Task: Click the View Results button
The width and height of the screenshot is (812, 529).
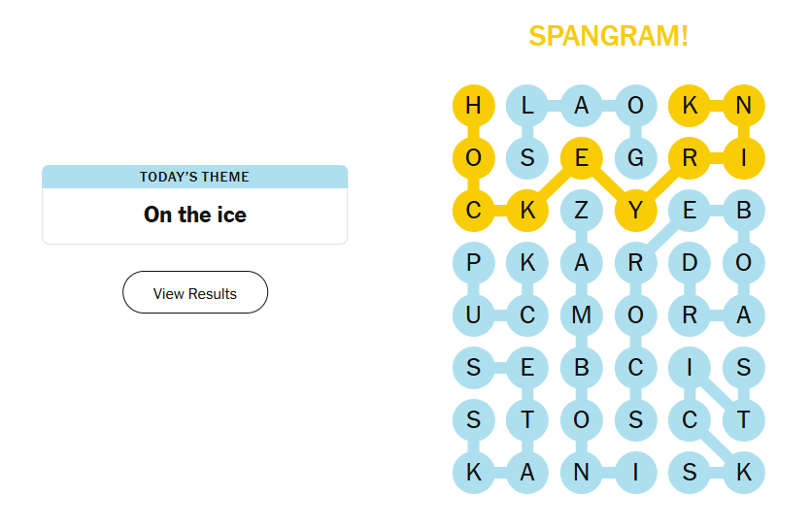Action: tap(195, 293)
